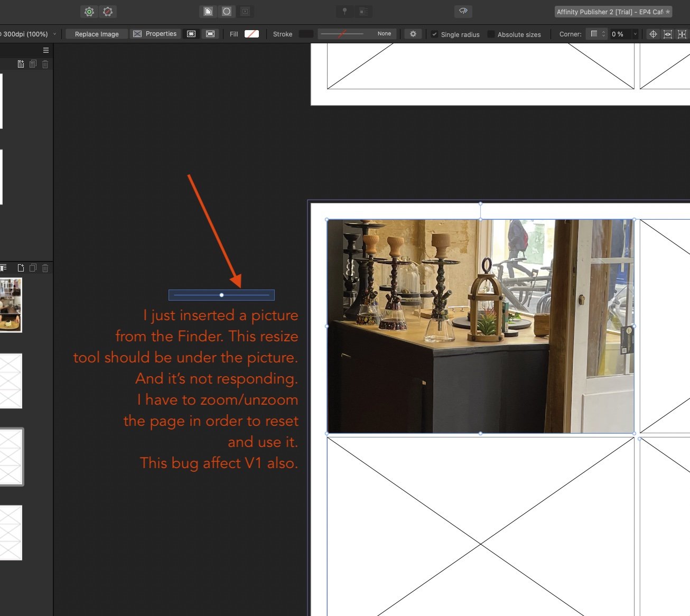This screenshot has height=616, width=690.
Task: Duplicate the current page with the copy icon
Action: pos(33,268)
